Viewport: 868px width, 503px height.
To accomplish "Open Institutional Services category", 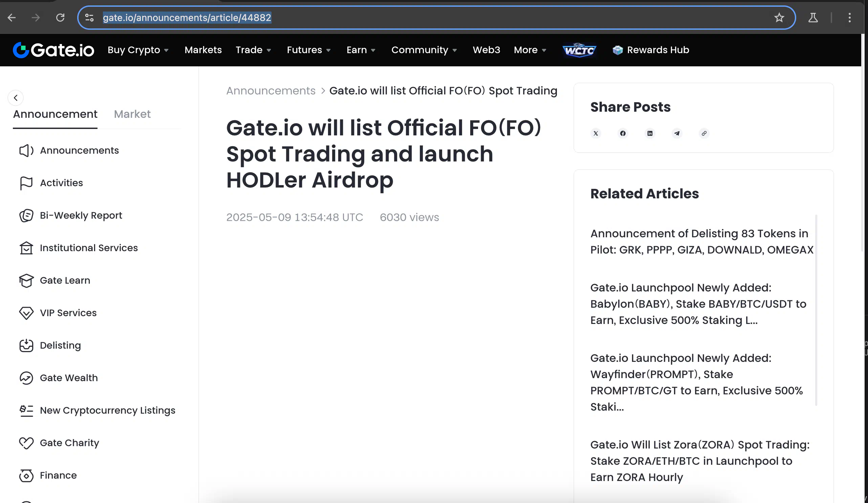I will point(79,248).
